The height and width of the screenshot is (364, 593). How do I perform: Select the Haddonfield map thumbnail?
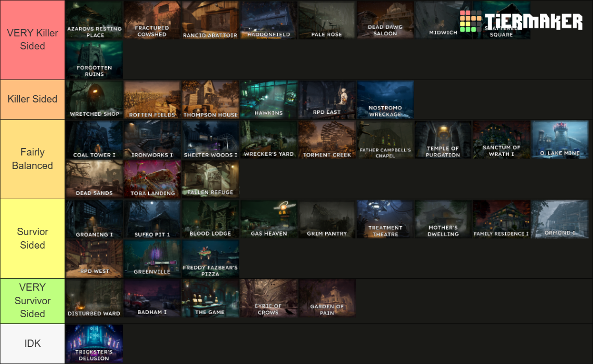coord(268,20)
